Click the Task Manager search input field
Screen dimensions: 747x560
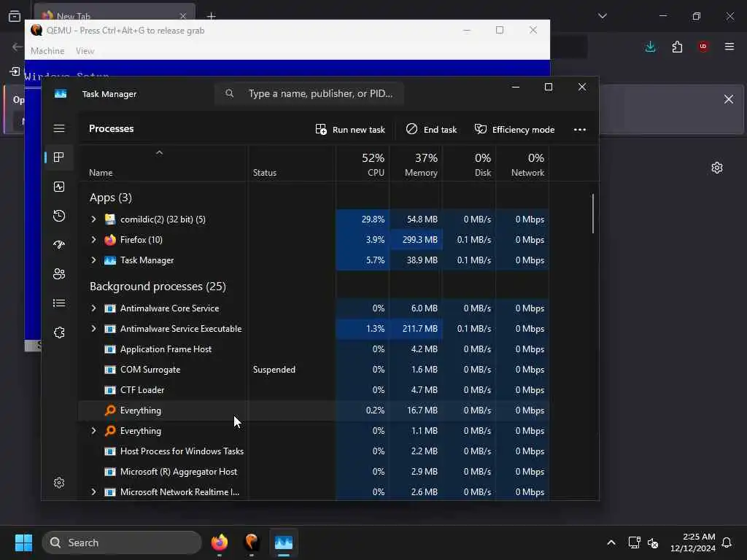point(309,93)
